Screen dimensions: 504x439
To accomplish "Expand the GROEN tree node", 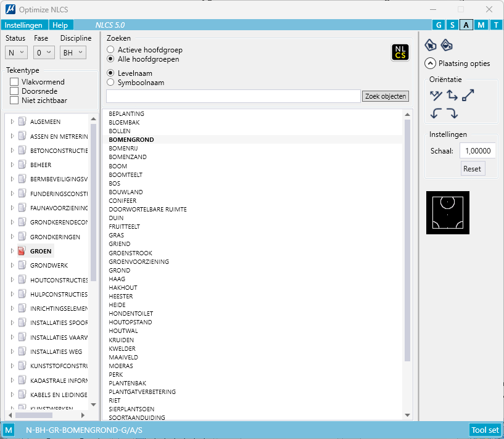I will [x=12, y=251].
